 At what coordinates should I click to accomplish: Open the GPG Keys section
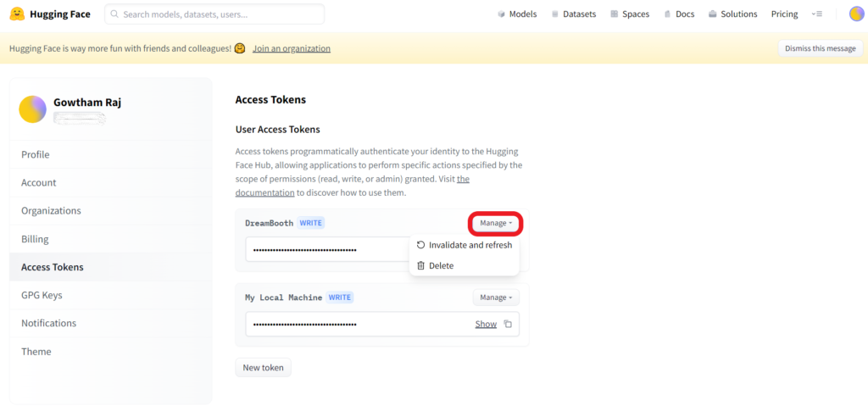click(x=111, y=295)
